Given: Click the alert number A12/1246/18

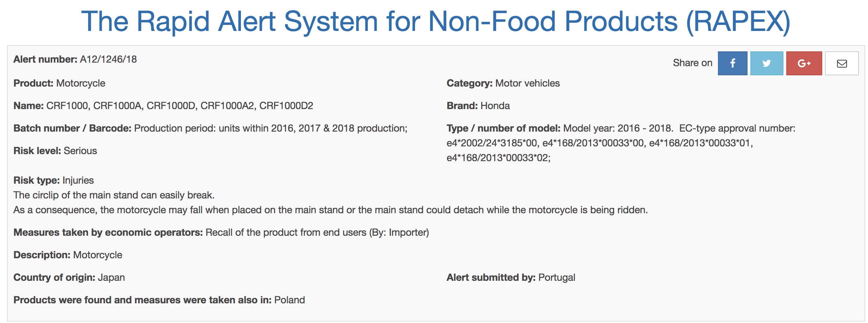Looking at the screenshot, I should (x=108, y=59).
